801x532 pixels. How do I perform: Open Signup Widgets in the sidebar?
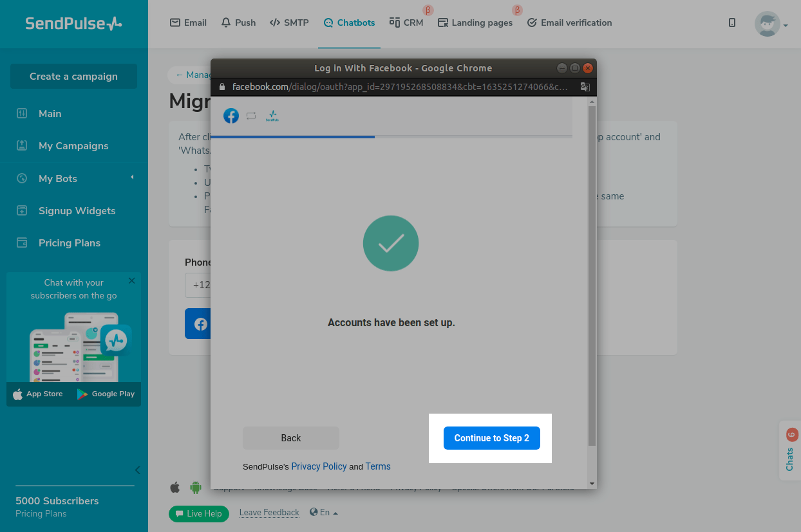(x=66, y=210)
